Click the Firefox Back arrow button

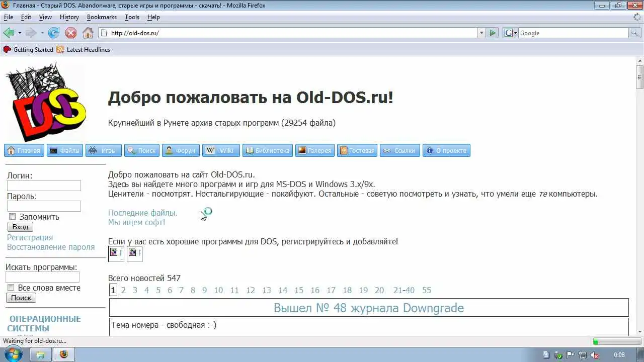pyautogui.click(x=9, y=33)
